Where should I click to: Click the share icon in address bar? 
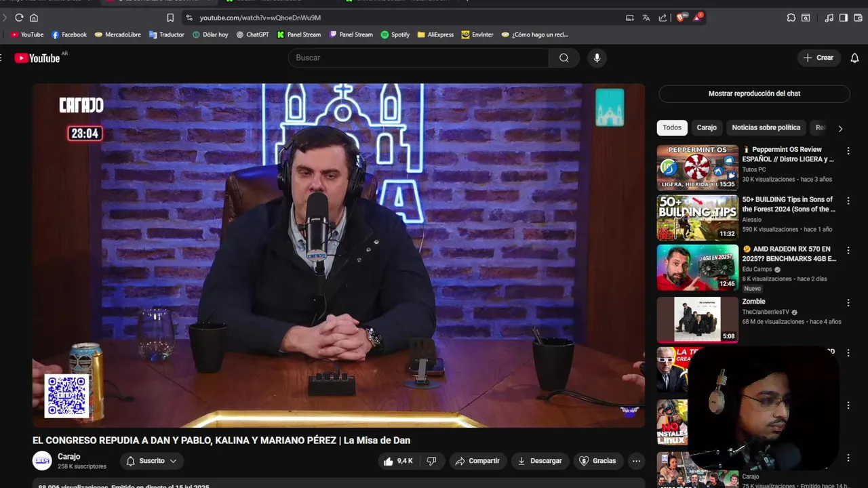point(663,18)
